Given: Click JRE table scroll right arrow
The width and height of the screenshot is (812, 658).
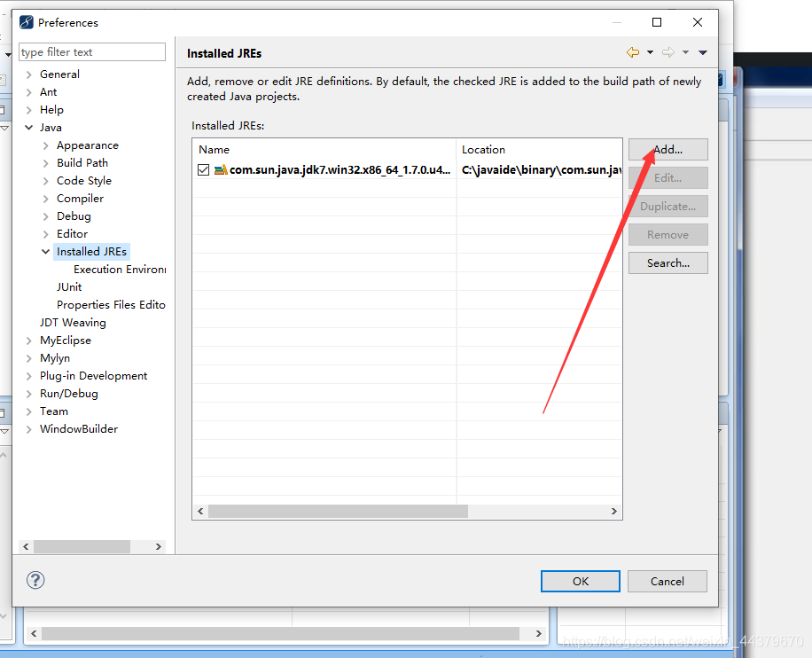Looking at the screenshot, I should pyautogui.click(x=614, y=512).
